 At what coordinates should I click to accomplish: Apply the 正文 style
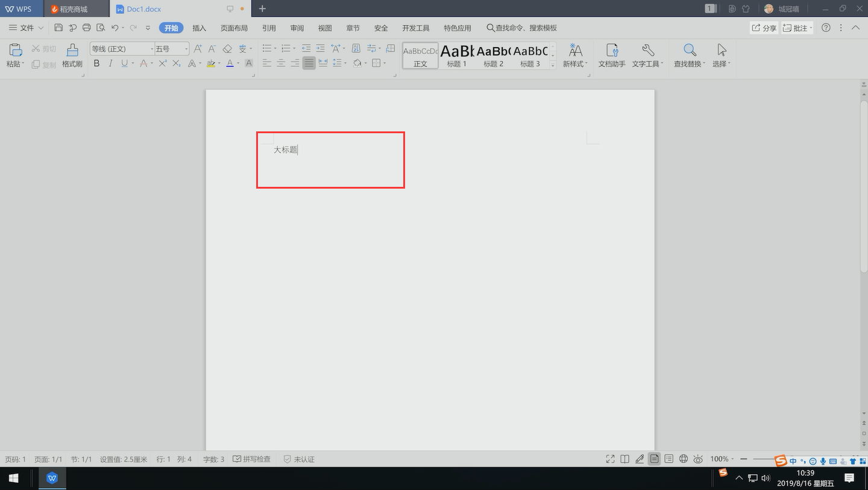pos(420,55)
